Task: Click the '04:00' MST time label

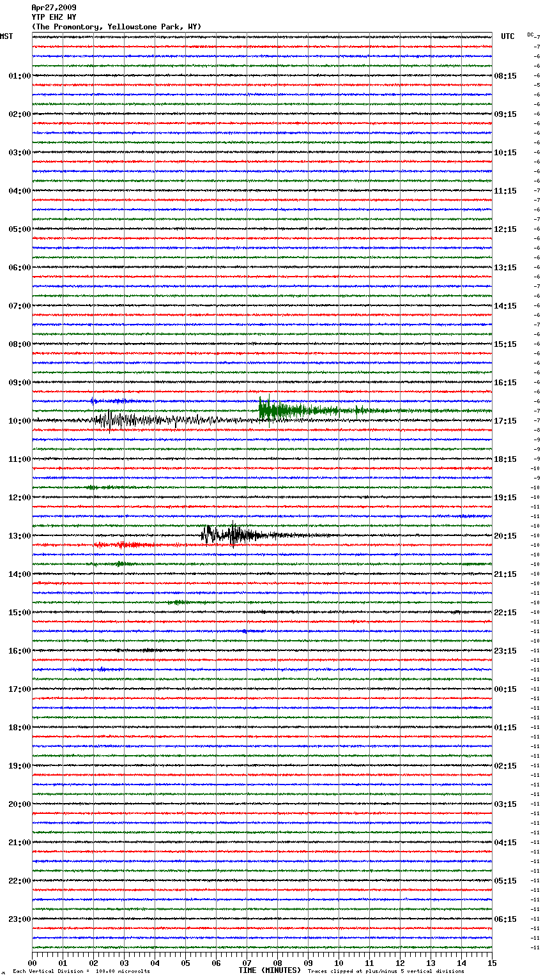Action: (20, 191)
